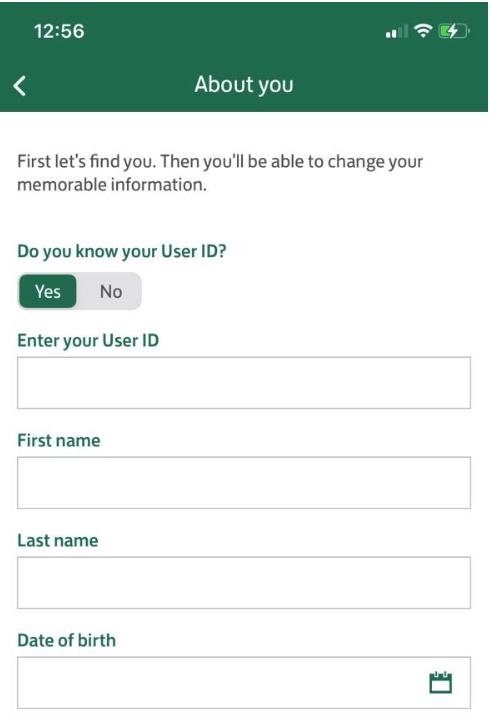The height and width of the screenshot is (725, 490).
Task: Tap the 'First name' field label
Action: (59, 441)
